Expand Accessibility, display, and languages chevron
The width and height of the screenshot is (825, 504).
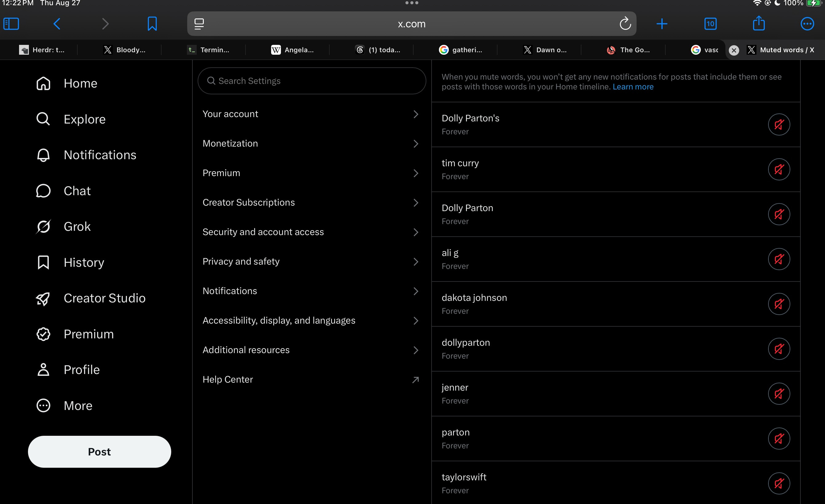(416, 320)
